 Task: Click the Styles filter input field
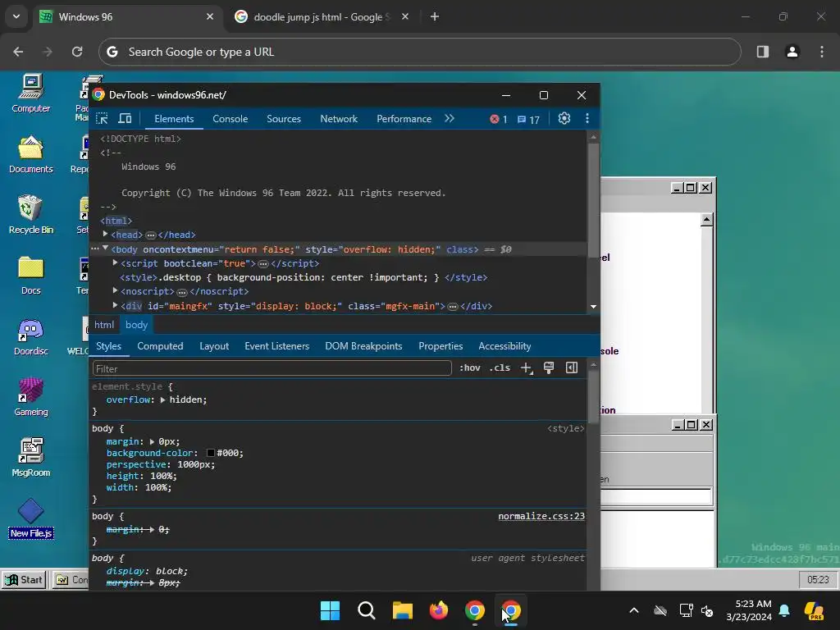click(272, 368)
